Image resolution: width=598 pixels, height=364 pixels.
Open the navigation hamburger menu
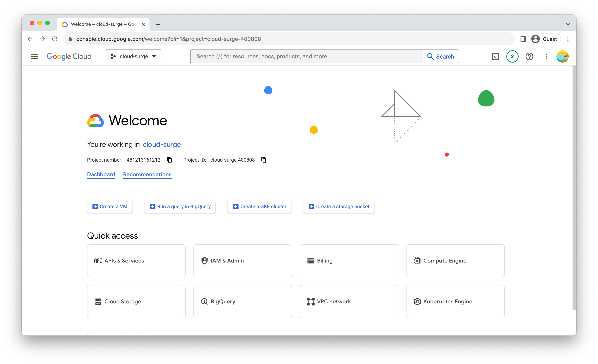point(35,56)
